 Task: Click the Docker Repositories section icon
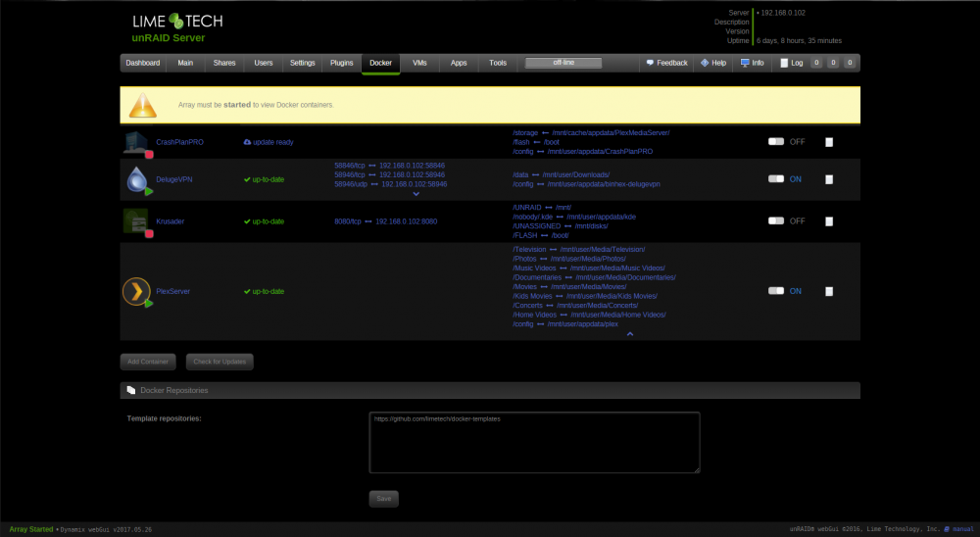(x=130, y=390)
